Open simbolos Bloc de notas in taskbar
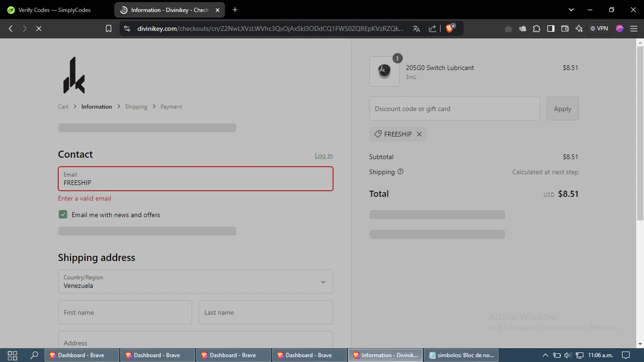 click(x=461, y=355)
